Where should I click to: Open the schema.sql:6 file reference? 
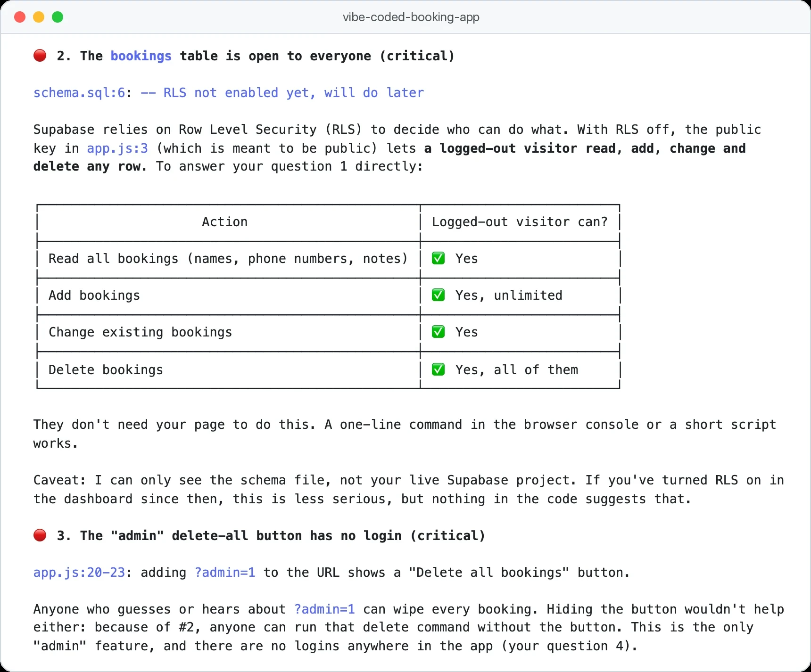[79, 93]
